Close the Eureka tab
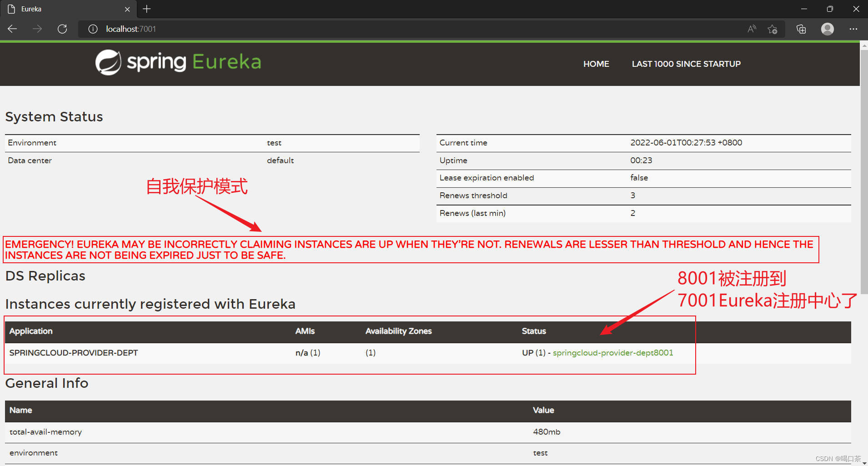 (x=127, y=9)
